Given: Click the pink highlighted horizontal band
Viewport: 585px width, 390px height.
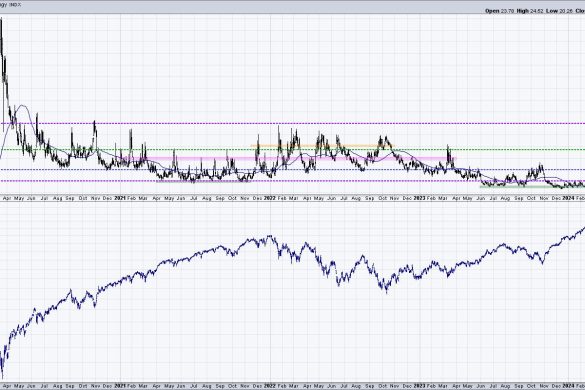Looking at the screenshot, I should [x=295, y=158].
